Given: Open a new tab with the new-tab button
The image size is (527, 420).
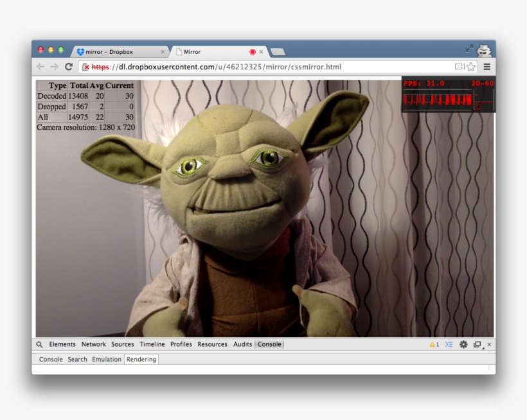Looking at the screenshot, I should coord(278,52).
